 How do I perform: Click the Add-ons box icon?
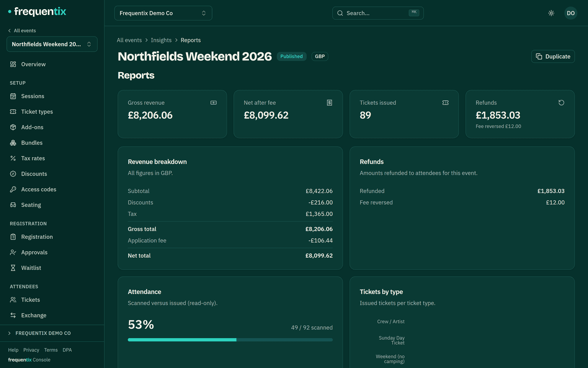coord(13,127)
